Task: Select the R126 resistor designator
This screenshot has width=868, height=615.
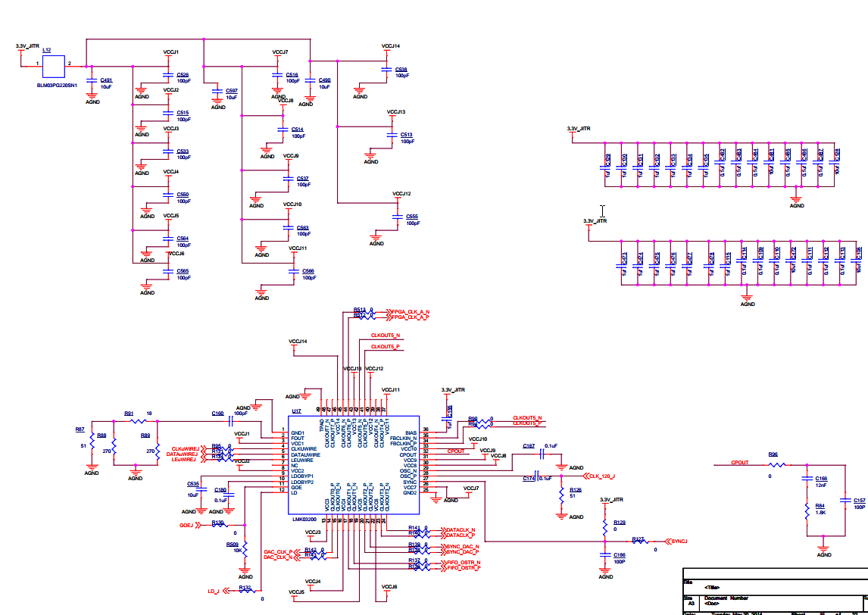Action: tap(575, 490)
